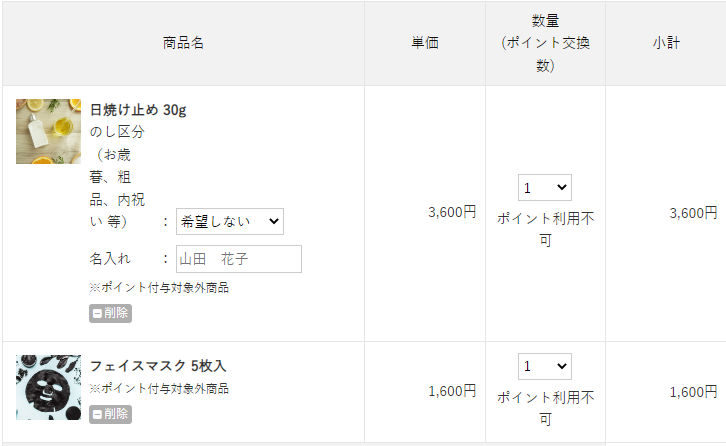Select the 日焼け止め 30g product name
The height and width of the screenshot is (446, 726).
[x=138, y=110]
